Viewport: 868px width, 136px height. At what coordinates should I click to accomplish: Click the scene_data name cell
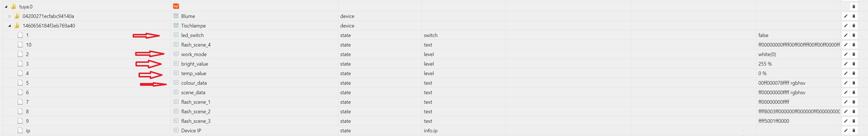tap(193, 93)
